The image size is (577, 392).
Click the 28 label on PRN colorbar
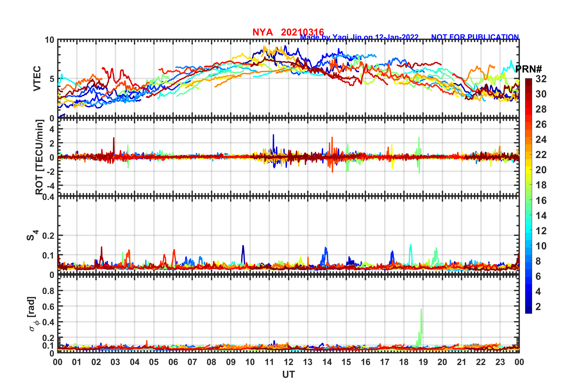click(541, 109)
